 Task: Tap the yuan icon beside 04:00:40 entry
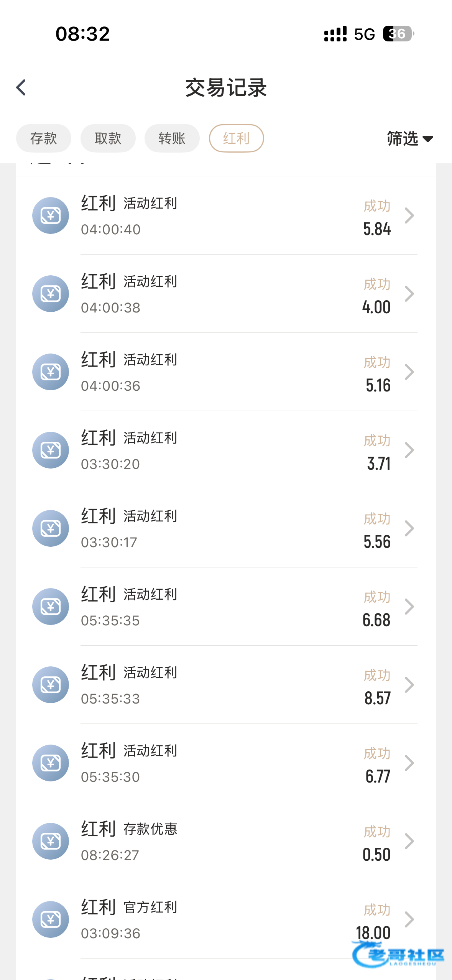[51, 215]
